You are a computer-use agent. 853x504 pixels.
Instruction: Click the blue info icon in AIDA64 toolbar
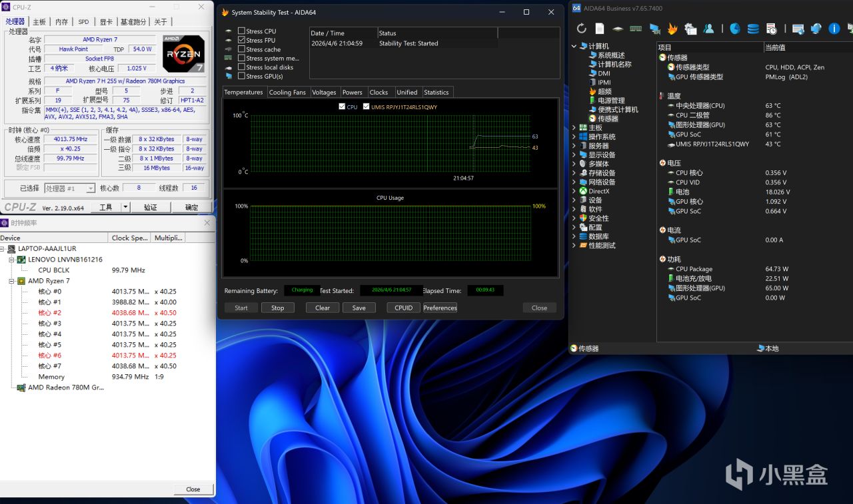834,29
